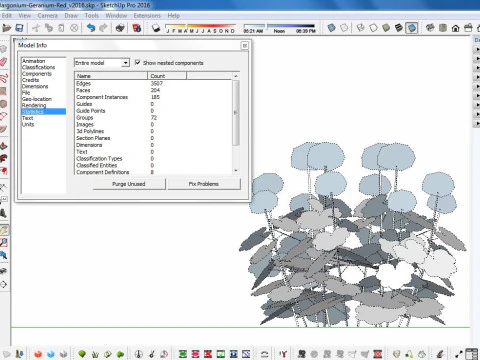The image size is (480, 360).
Task: Toggle Show nested components checkbox
Action: click(x=137, y=62)
